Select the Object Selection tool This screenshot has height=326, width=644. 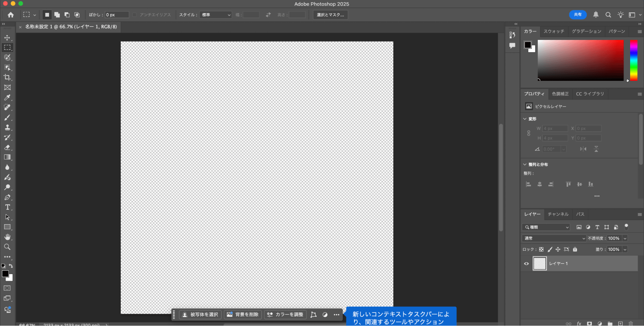click(7, 67)
